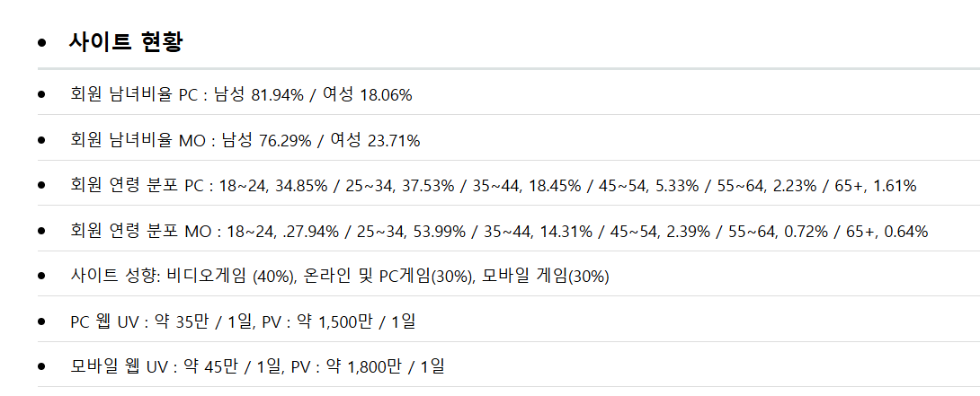Click the "사이트 현황" heading
Screen dimensions: 980x396
pos(126,42)
